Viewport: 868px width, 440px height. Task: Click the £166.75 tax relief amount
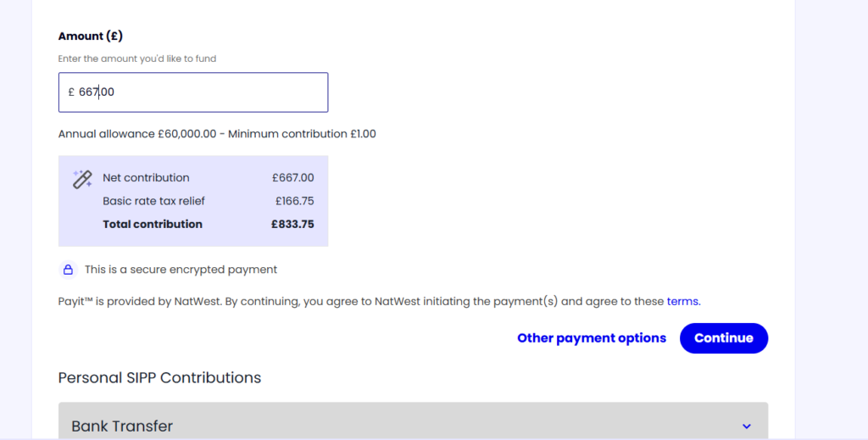coord(294,201)
